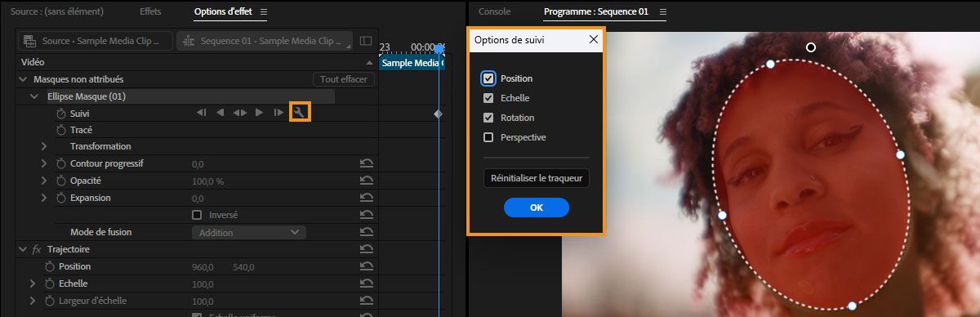Viewport: 980px width, 317px height.
Task: Toggle stopwatch for Largeur d'échelle
Action: pos(49,301)
